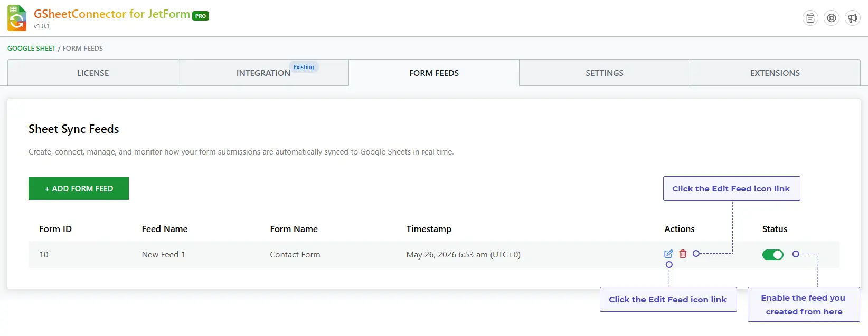Screen dimensions: 868x336
Task: Select the Status column header
Action: [775, 229]
